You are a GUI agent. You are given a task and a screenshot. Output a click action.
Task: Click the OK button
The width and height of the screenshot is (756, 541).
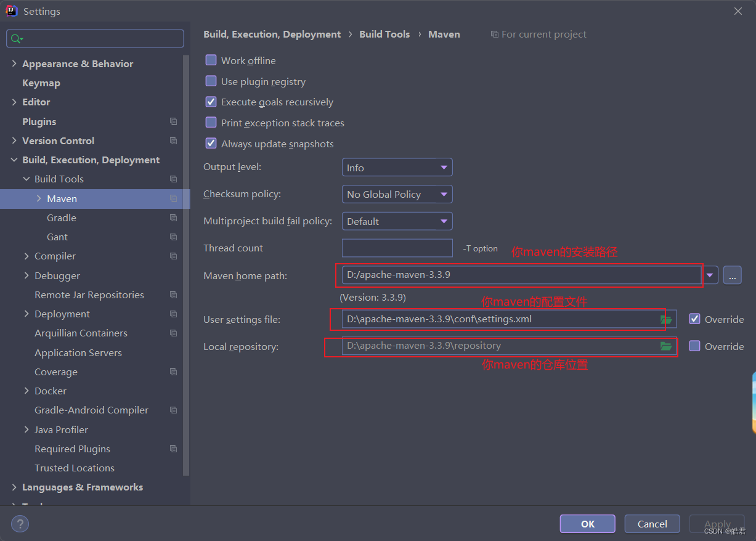(588, 524)
